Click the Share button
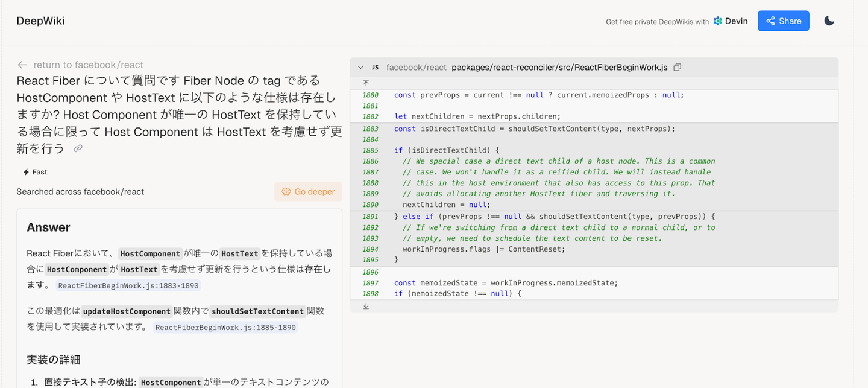The width and height of the screenshot is (868, 388). tap(783, 21)
